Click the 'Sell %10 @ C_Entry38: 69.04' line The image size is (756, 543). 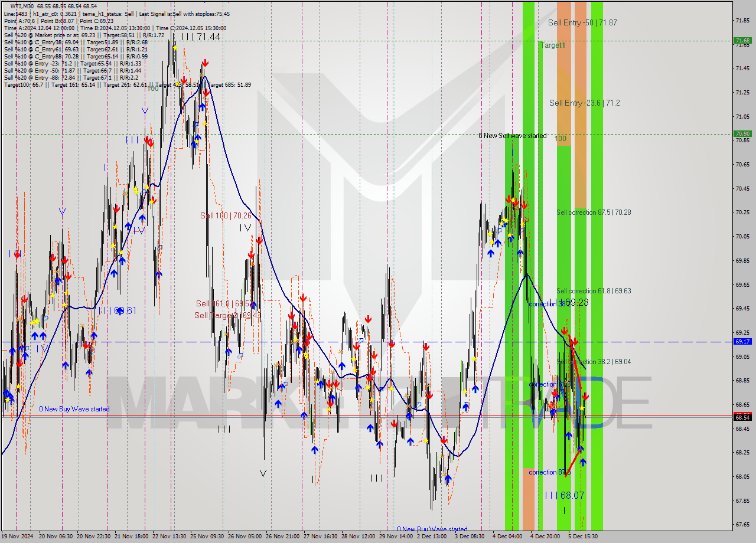pos(76,42)
